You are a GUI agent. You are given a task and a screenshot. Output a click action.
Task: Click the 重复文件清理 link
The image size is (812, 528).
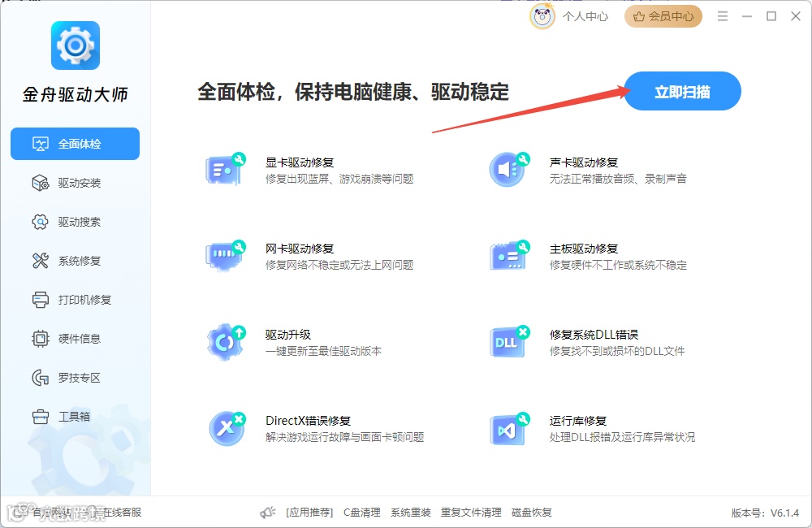click(x=471, y=513)
